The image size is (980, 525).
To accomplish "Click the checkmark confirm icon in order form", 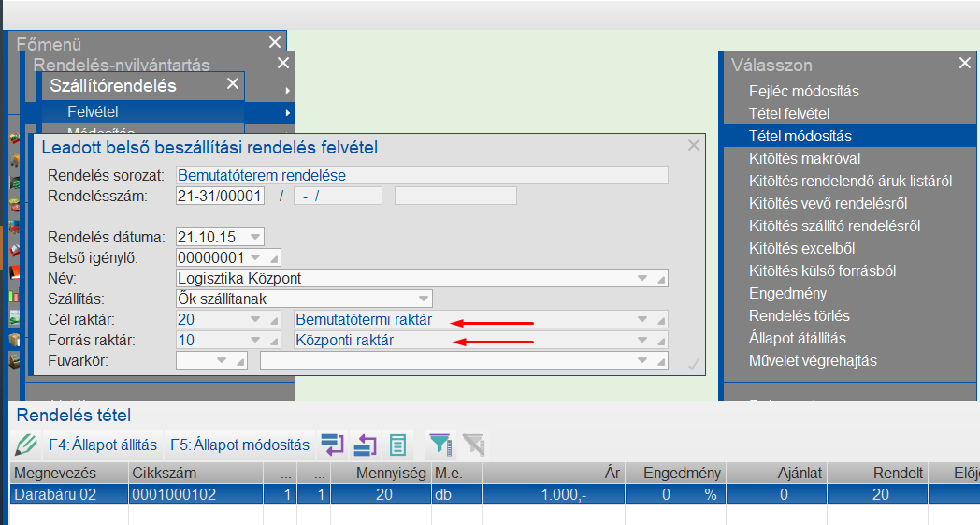I will coord(694,363).
